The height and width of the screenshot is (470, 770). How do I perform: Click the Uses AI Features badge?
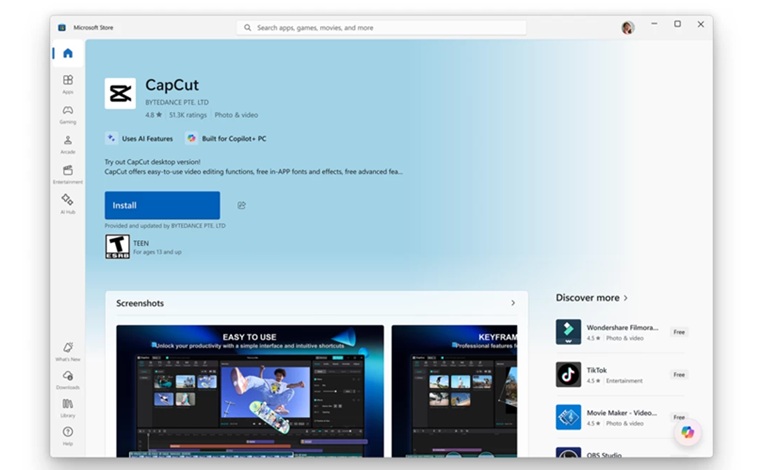(x=139, y=138)
